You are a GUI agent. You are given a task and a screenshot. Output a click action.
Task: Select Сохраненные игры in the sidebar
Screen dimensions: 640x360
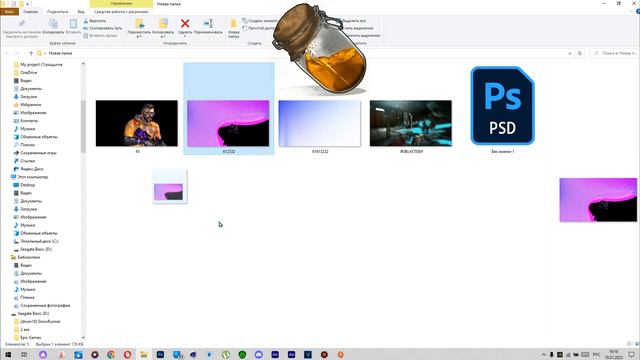click(x=38, y=153)
